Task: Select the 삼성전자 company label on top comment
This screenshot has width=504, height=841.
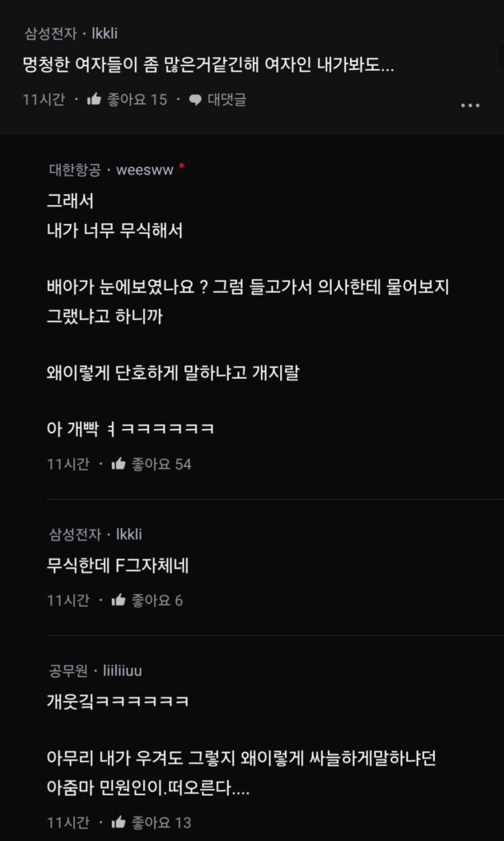Action: 50,34
